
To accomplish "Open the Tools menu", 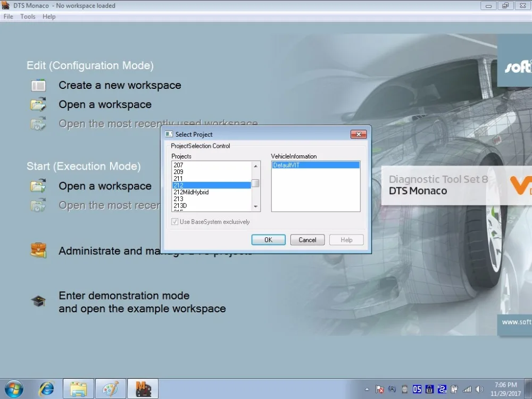I will [x=28, y=16].
